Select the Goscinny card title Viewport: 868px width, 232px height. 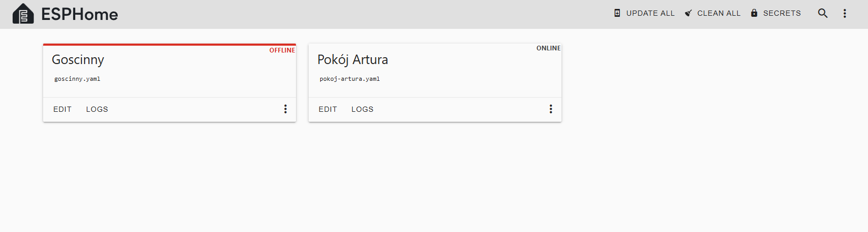pyautogui.click(x=78, y=60)
